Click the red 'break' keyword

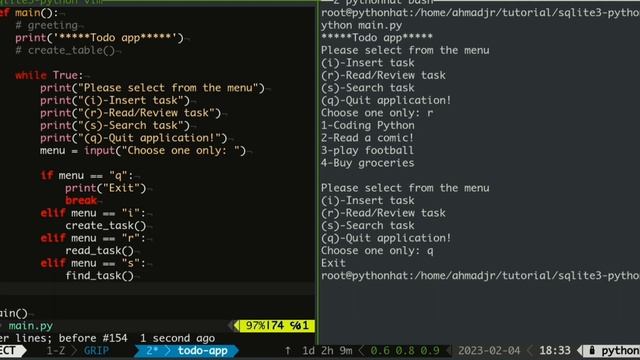tap(81, 201)
